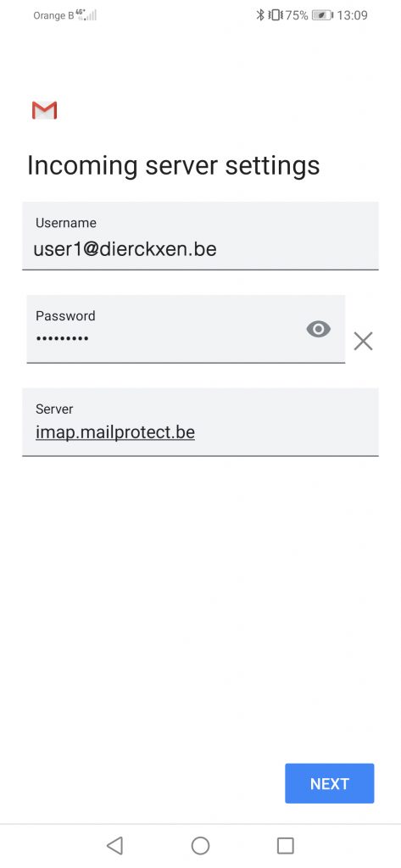Tap the Username field label
The image size is (401, 868).
coord(66,223)
